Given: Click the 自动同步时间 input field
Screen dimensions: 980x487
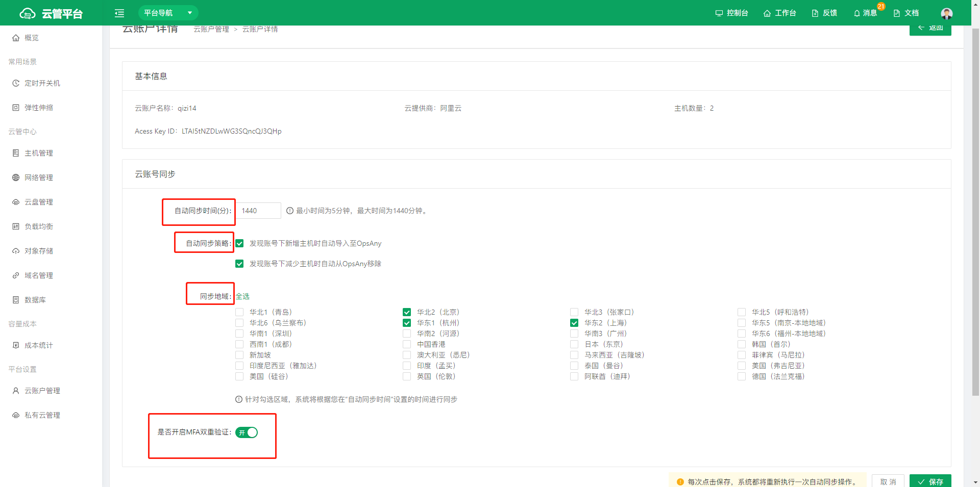Looking at the screenshot, I should (258, 211).
